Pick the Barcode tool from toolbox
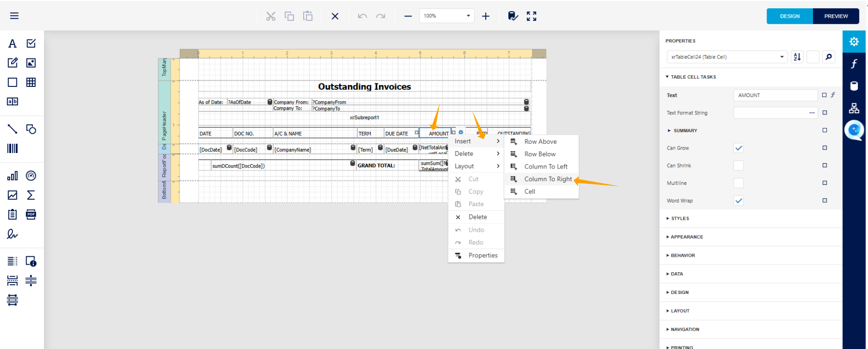The height and width of the screenshot is (349, 868). [x=13, y=149]
